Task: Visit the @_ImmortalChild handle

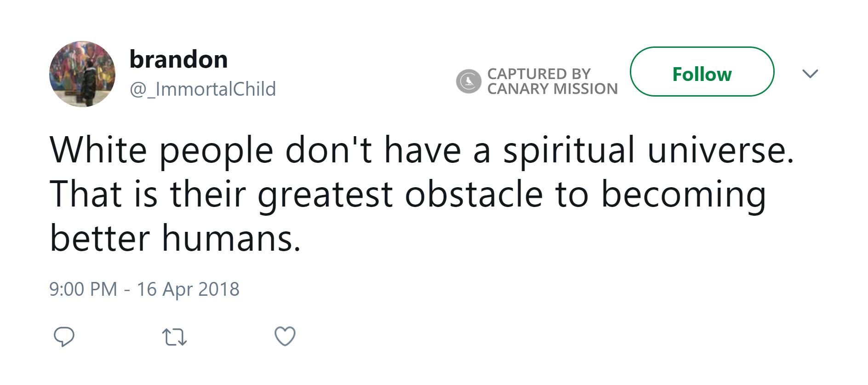Action: tap(203, 89)
